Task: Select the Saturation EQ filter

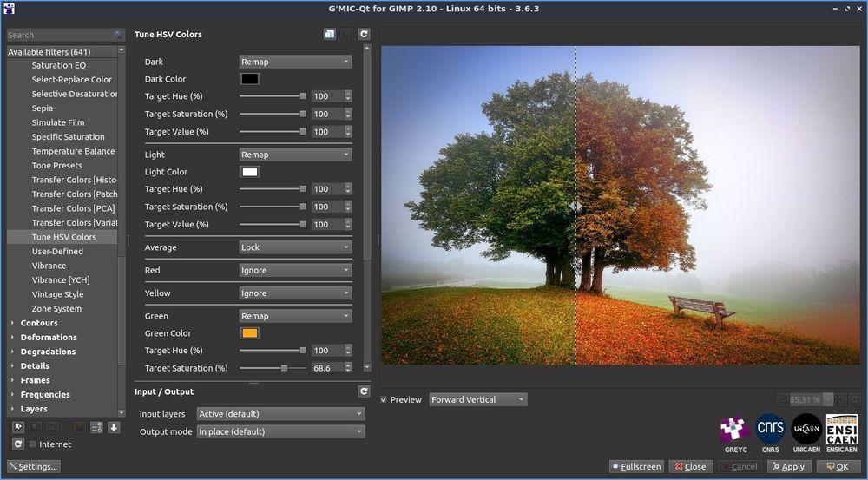Action: [59, 65]
